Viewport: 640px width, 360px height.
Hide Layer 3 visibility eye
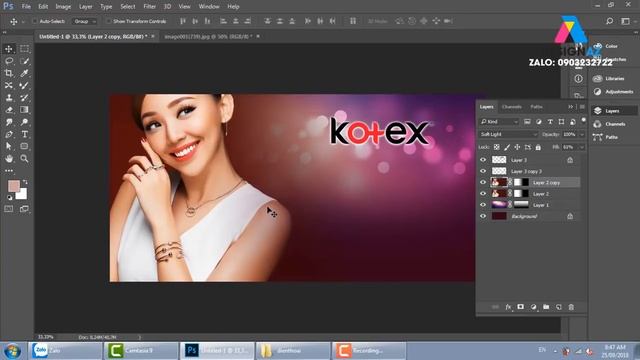pyautogui.click(x=483, y=160)
